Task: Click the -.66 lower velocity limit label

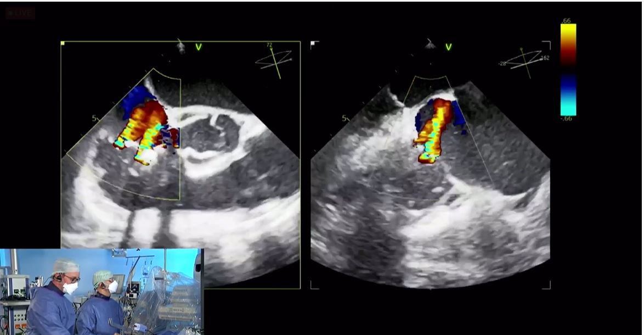Action: pos(566,119)
